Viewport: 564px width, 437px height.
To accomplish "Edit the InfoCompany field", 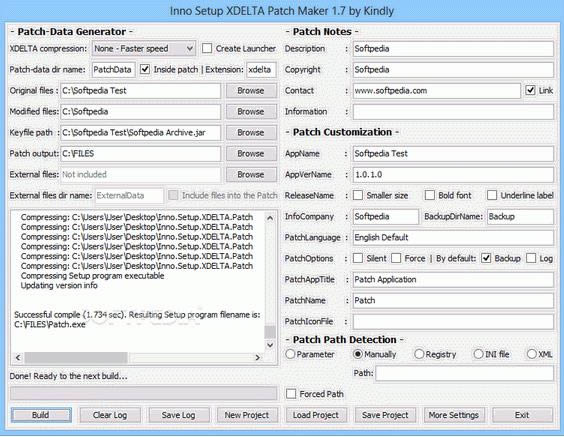I will pos(386,217).
